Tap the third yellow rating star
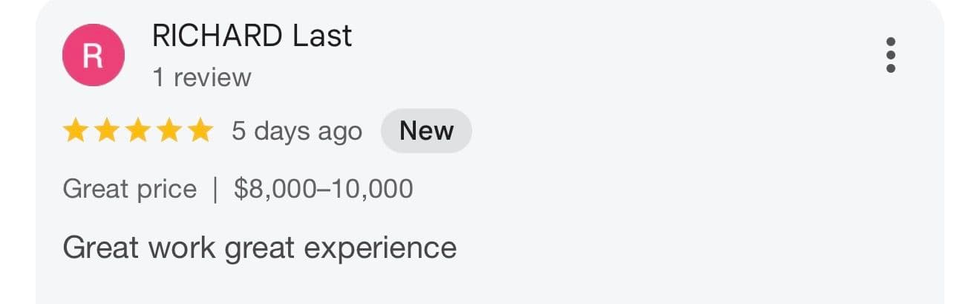Viewport: 980px width, 304px height. (137, 131)
